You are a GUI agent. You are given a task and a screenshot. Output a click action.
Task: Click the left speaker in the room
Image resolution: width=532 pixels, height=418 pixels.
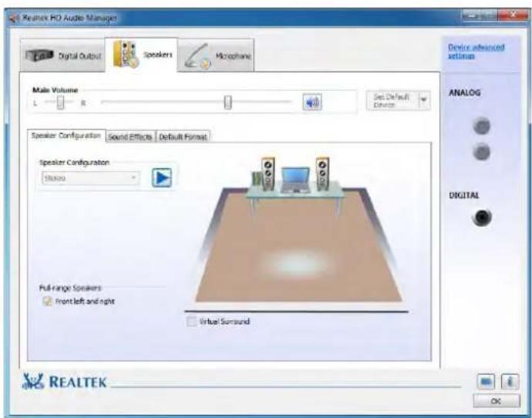point(268,174)
